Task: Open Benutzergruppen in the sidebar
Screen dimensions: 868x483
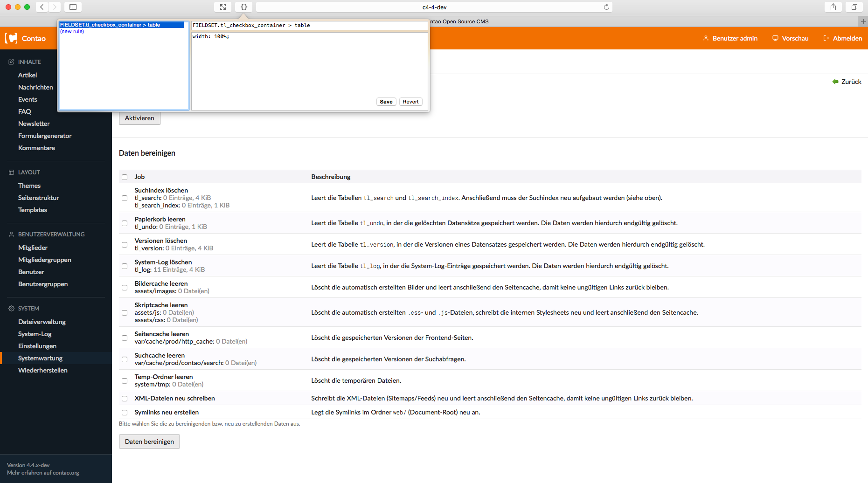Action: 43,284
